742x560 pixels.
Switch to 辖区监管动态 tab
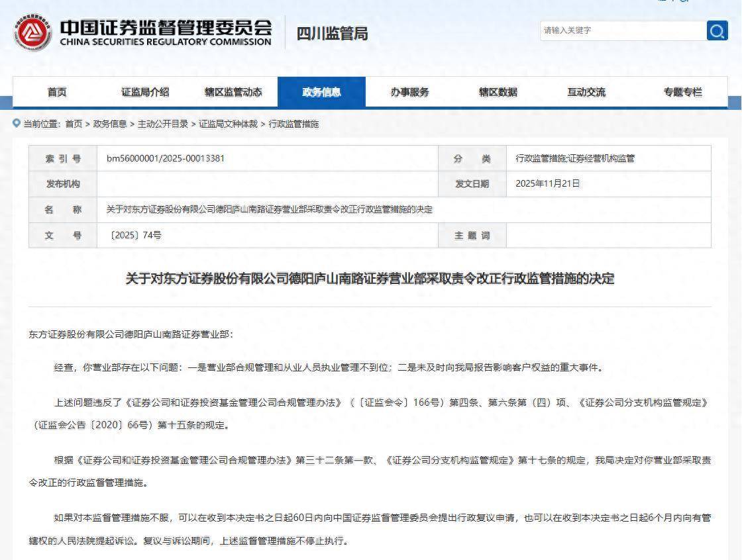[233, 92]
